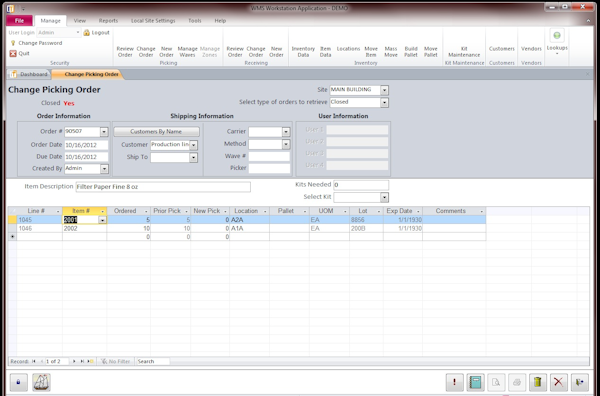The height and width of the screenshot is (396, 600).
Task: Click the green Lookups globe icon
Action: tap(557, 36)
